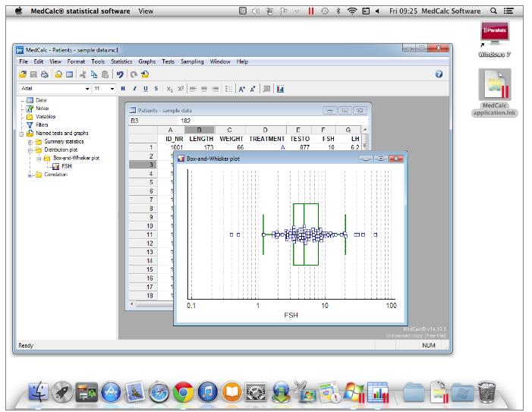Select Filters in the contents tree

point(42,124)
